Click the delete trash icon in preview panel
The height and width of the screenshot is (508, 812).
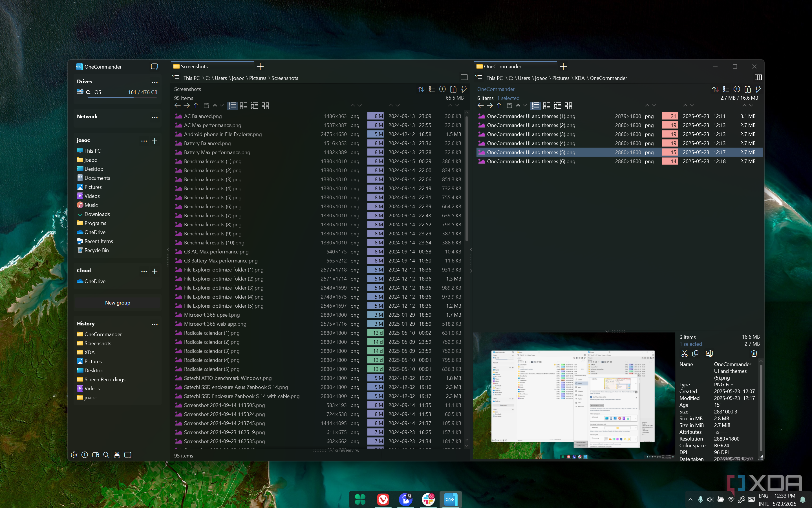(x=754, y=353)
